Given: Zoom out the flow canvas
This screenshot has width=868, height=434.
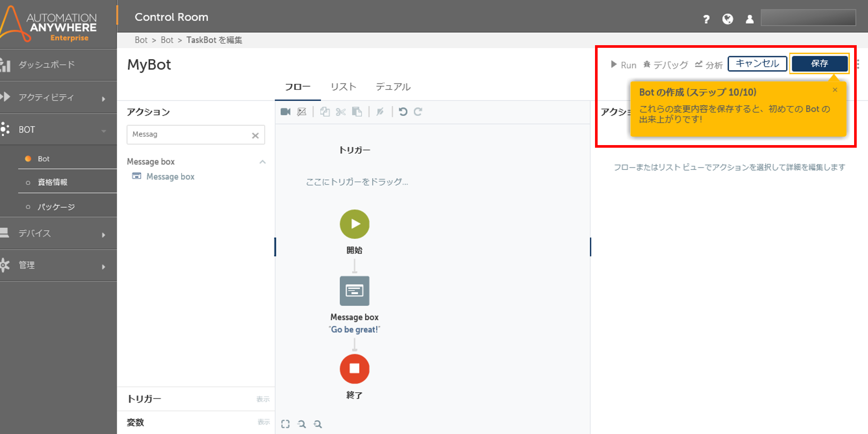Looking at the screenshot, I should [x=302, y=424].
